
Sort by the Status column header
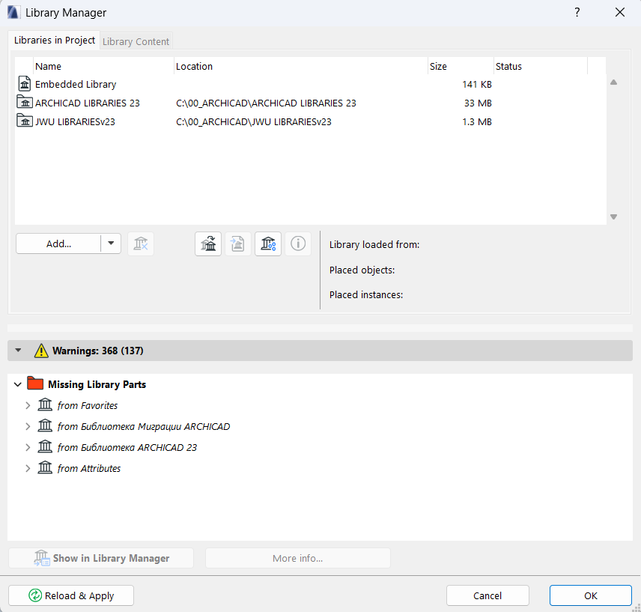[540, 66]
